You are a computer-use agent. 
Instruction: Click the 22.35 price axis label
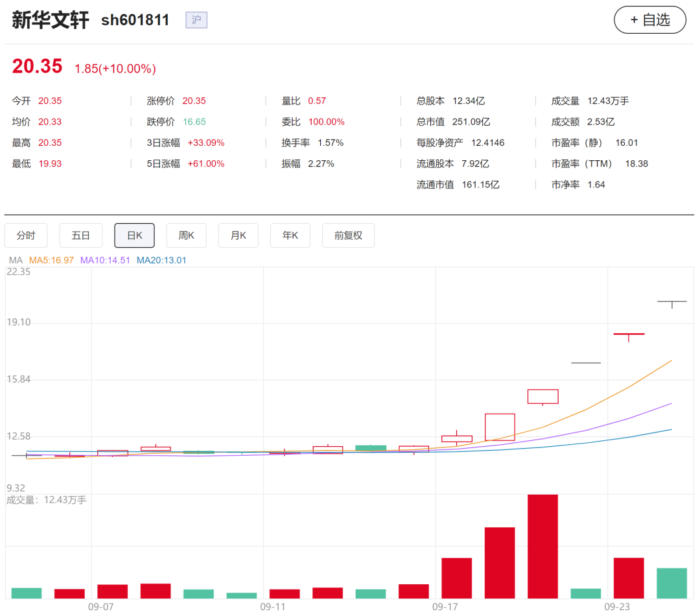(x=18, y=272)
